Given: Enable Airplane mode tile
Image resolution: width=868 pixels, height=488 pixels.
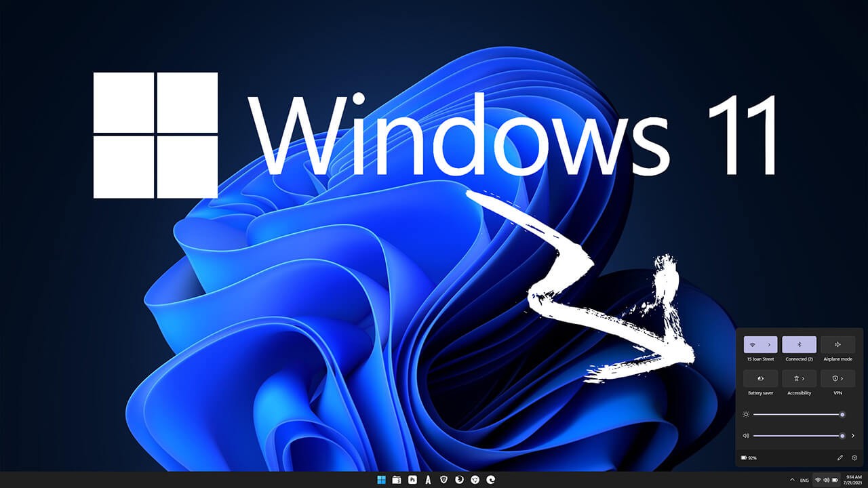Looking at the screenshot, I should point(837,344).
